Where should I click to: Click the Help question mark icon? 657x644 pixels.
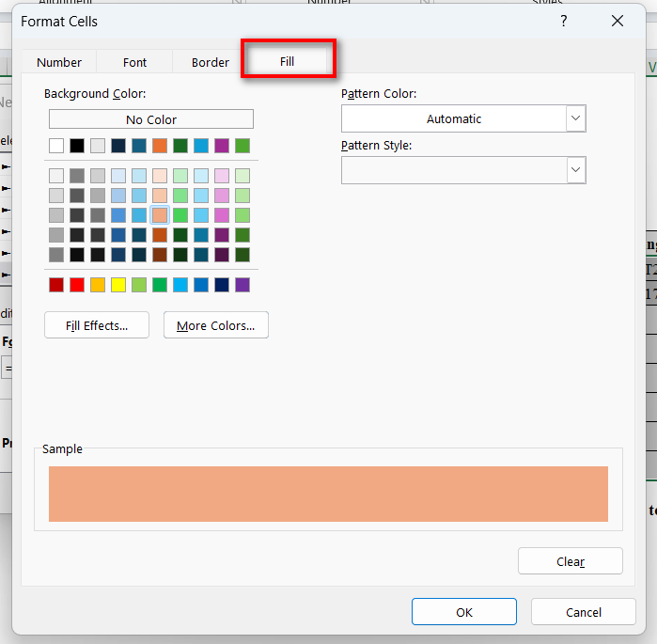tap(563, 21)
